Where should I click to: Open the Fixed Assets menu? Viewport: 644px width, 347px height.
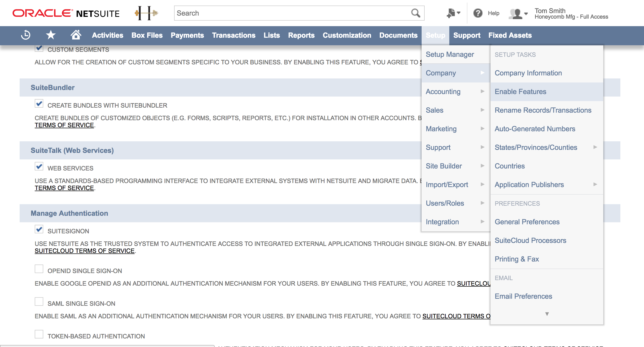pos(510,35)
